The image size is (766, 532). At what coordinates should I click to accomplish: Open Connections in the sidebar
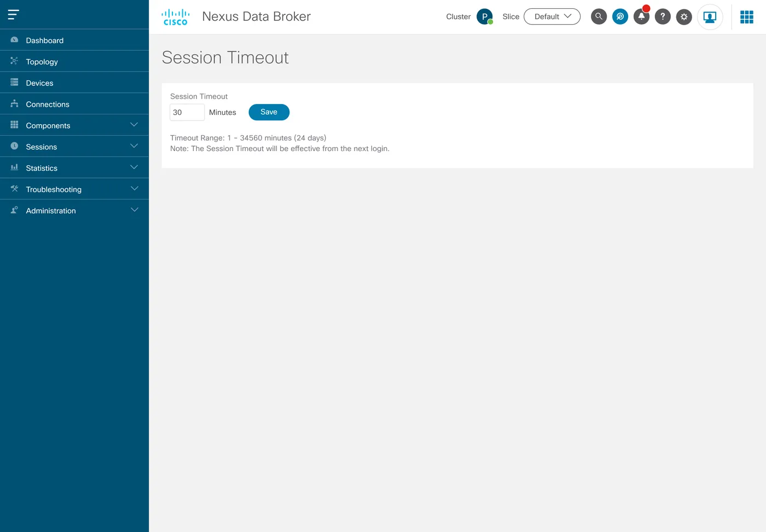pyautogui.click(x=74, y=104)
